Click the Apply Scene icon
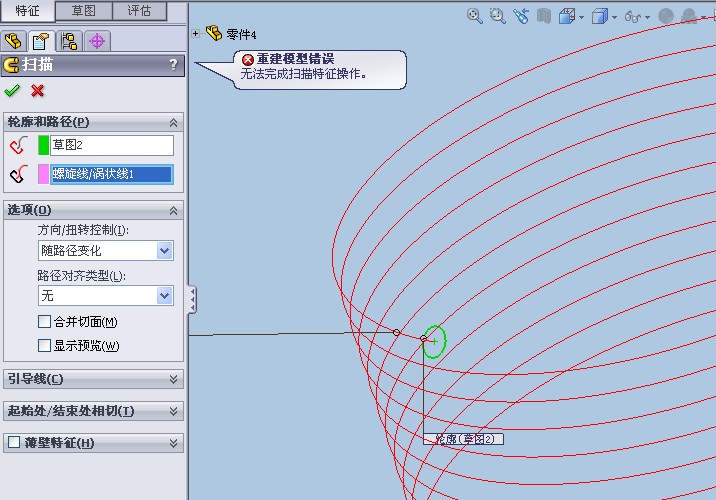 click(x=689, y=16)
